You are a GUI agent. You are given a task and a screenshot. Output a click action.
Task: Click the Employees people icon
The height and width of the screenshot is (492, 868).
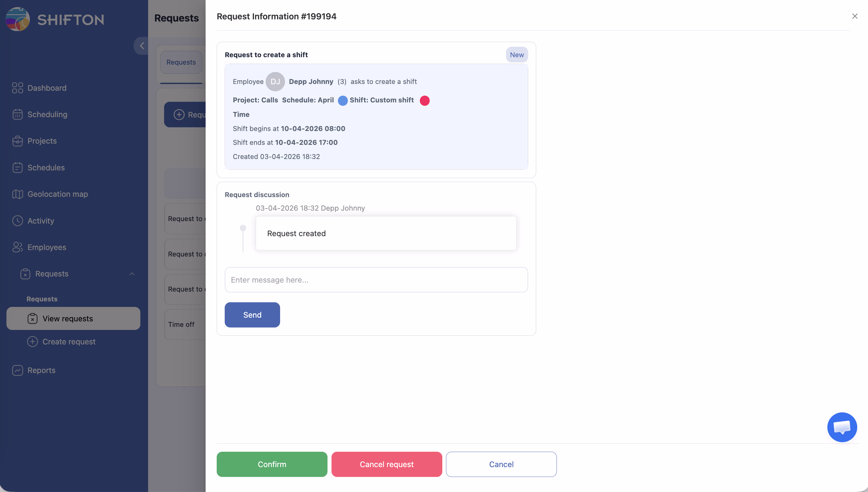coord(18,247)
